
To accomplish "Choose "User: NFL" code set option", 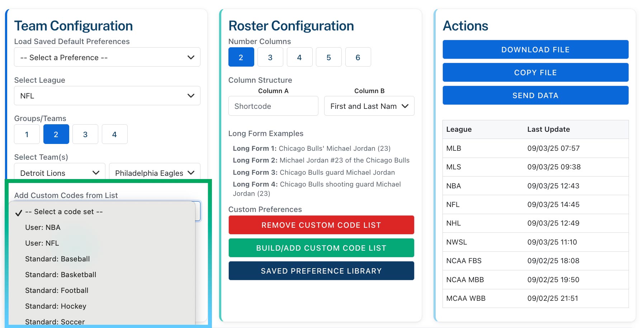I will click(x=42, y=243).
